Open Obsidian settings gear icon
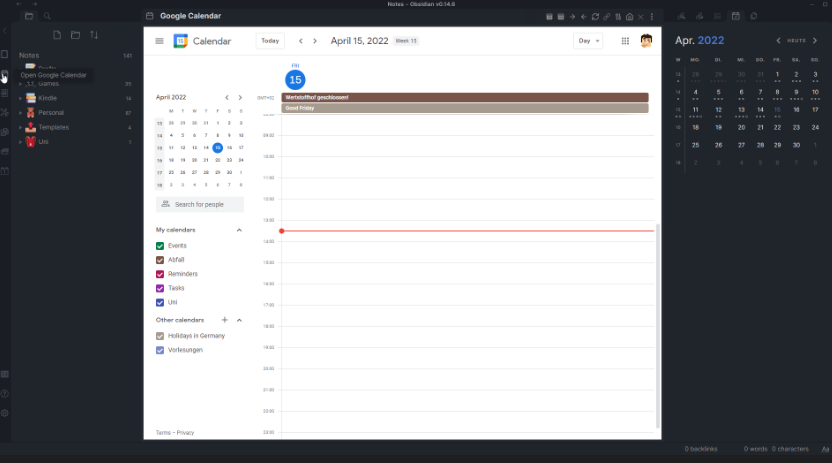This screenshot has width=832, height=463. [x=5, y=413]
